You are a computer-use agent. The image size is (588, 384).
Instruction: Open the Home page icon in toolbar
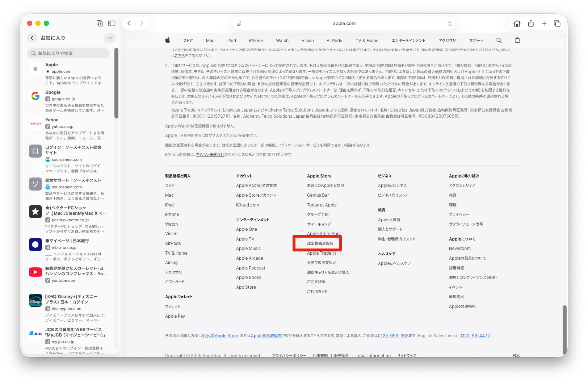pyautogui.click(x=517, y=24)
